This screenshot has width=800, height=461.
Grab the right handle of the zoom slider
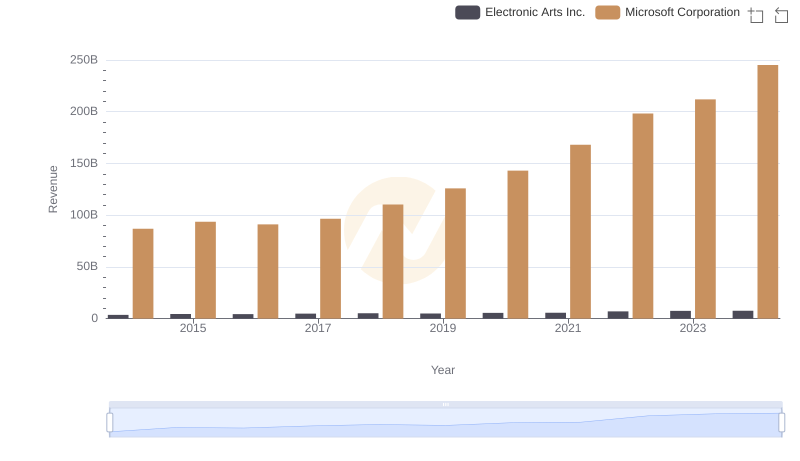(x=782, y=423)
